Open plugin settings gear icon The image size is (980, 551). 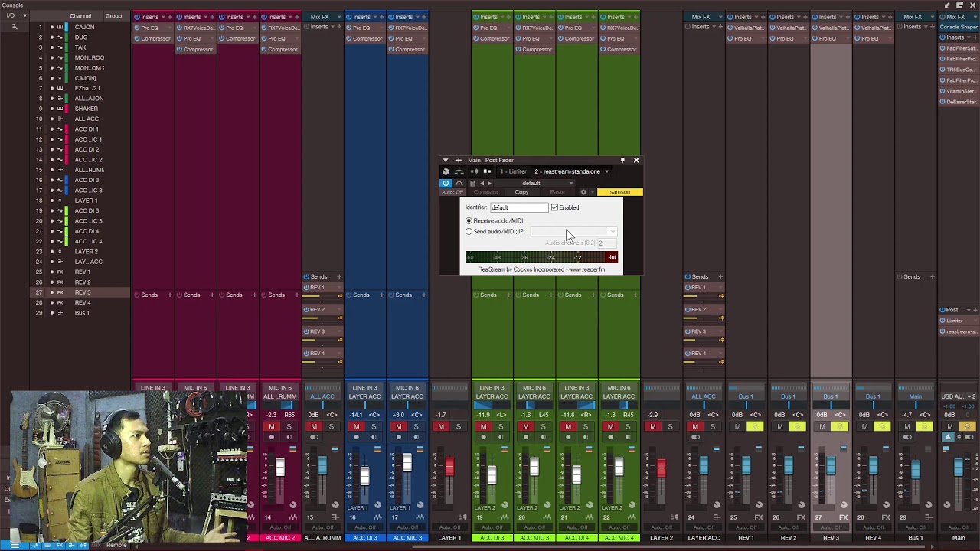click(x=583, y=192)
